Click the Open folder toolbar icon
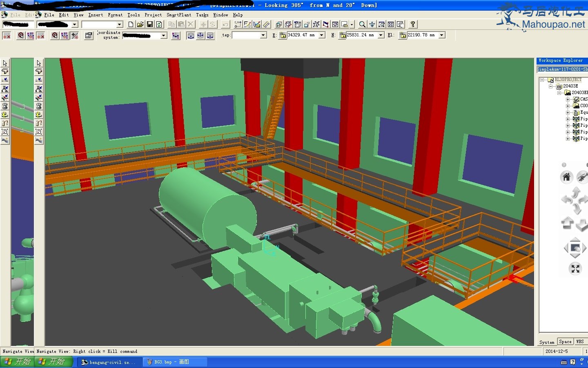 coord(140,25)
